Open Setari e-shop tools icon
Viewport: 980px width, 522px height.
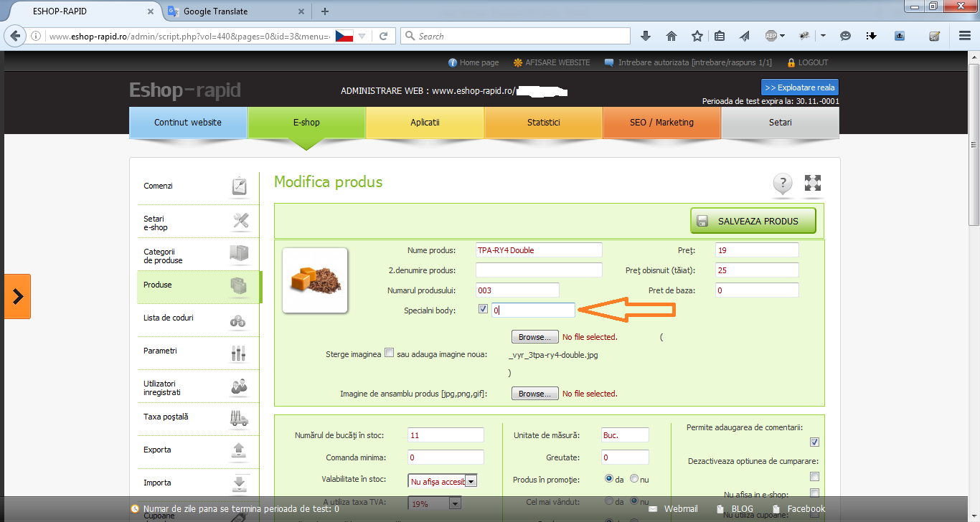pos(240,221)
